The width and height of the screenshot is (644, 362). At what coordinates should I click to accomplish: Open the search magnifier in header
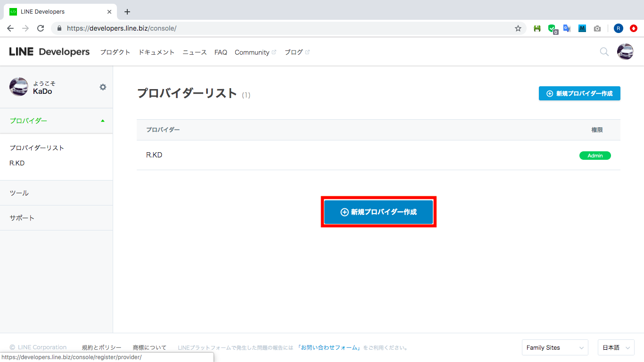[604, 52]
